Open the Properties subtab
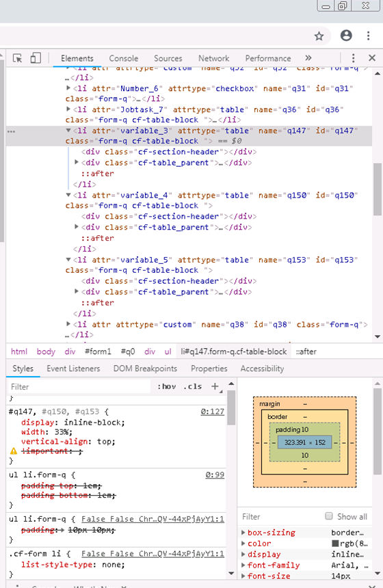This screenshot has height=588, width=383. click(209, 369)
